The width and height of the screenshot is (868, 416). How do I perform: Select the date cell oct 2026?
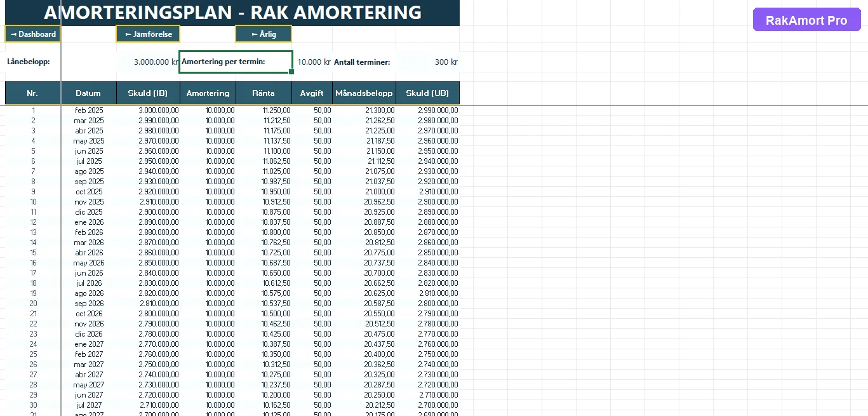(x=89, y=314)
